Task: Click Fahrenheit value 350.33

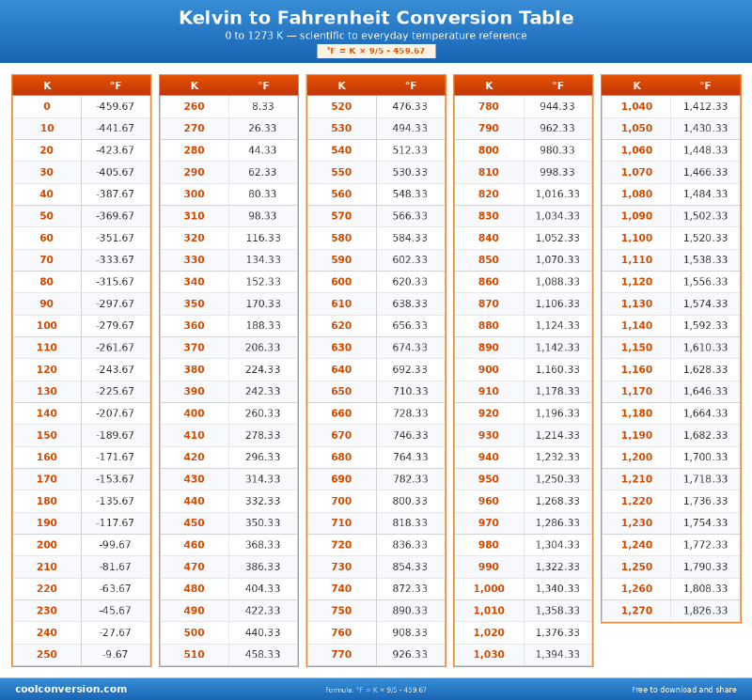Action: coord(263,523)
